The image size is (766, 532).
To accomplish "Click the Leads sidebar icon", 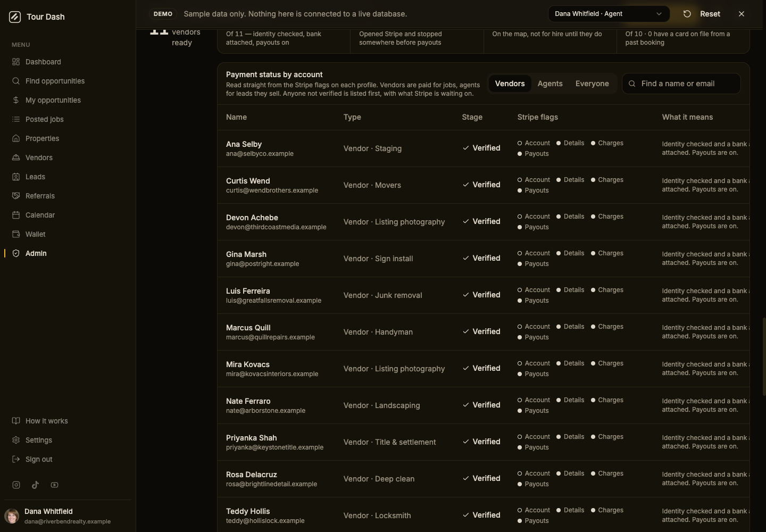I will point(16,177).
